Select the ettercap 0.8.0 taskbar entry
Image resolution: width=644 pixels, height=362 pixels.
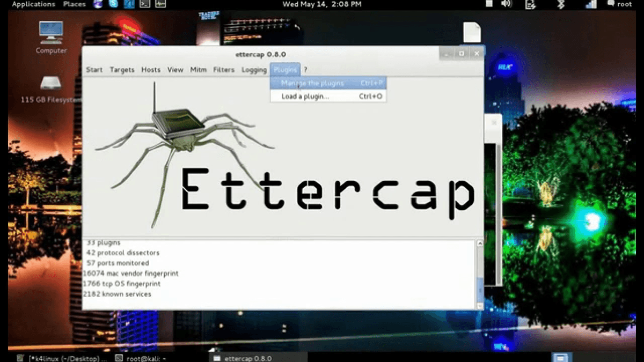[x=259, y=358]
